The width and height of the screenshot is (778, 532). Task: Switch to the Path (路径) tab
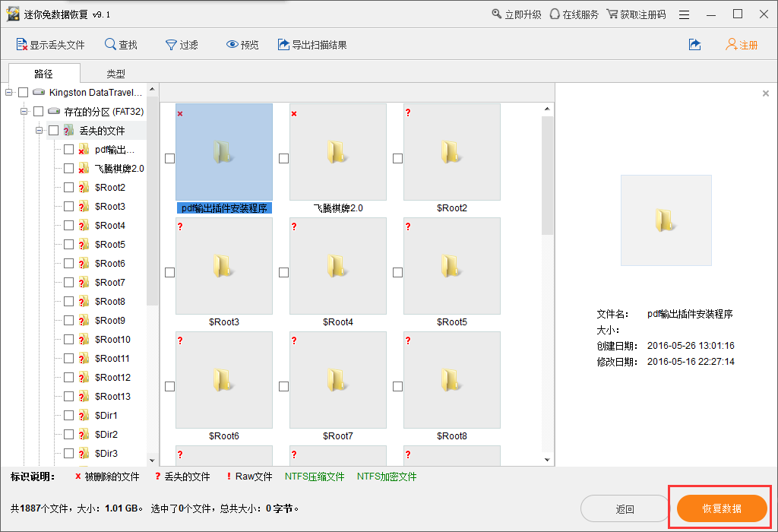[x=43, y=74]
